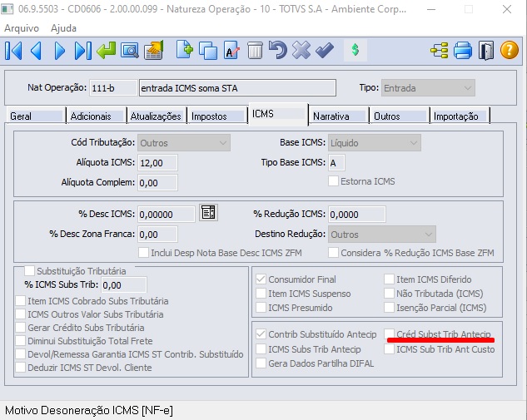Focus the Alíquota Complem field
Viewport: 527px width, 420px height.
tap(157, 183)
